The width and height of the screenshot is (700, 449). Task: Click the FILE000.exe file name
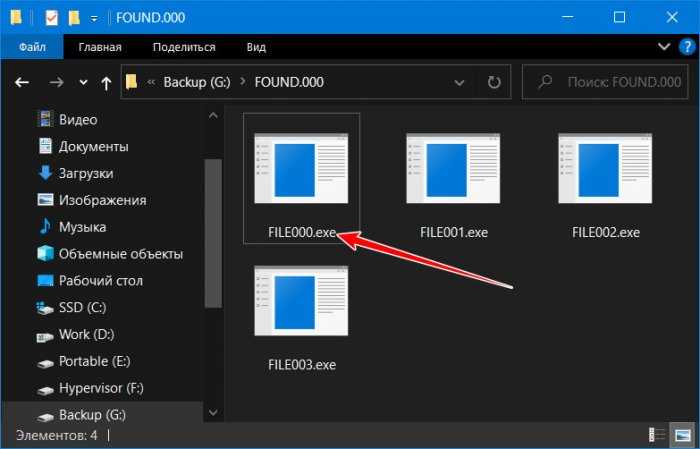(x=302, y=233)
